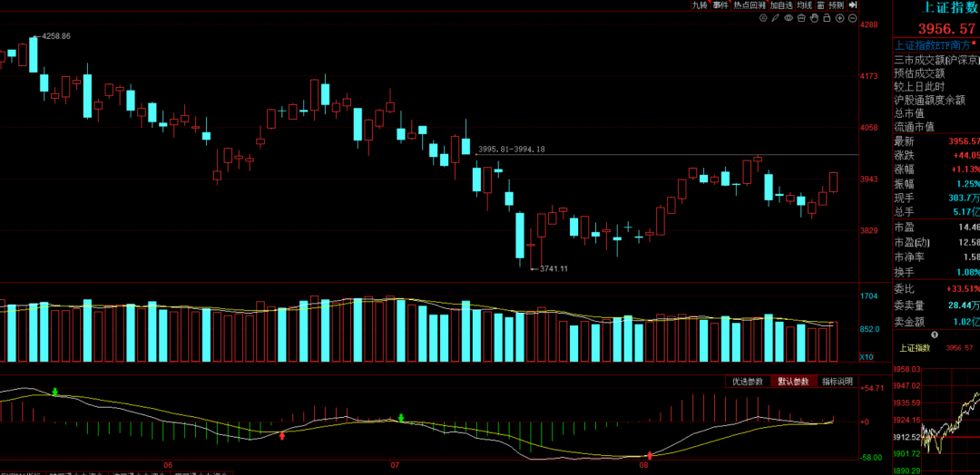Select the drawing pen tool icon
980x475 pixels.
[x=776, y=19]
